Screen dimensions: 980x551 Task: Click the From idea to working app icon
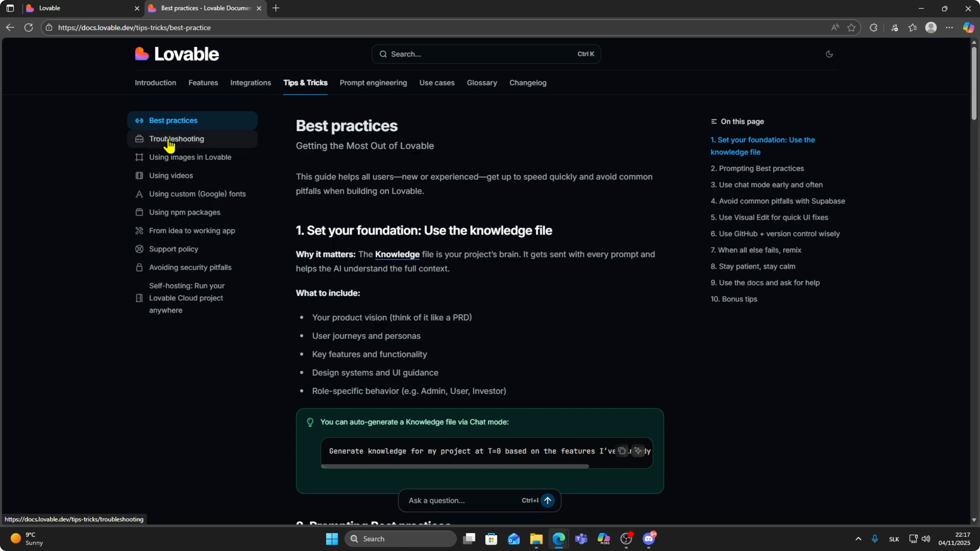coord(139,231)
